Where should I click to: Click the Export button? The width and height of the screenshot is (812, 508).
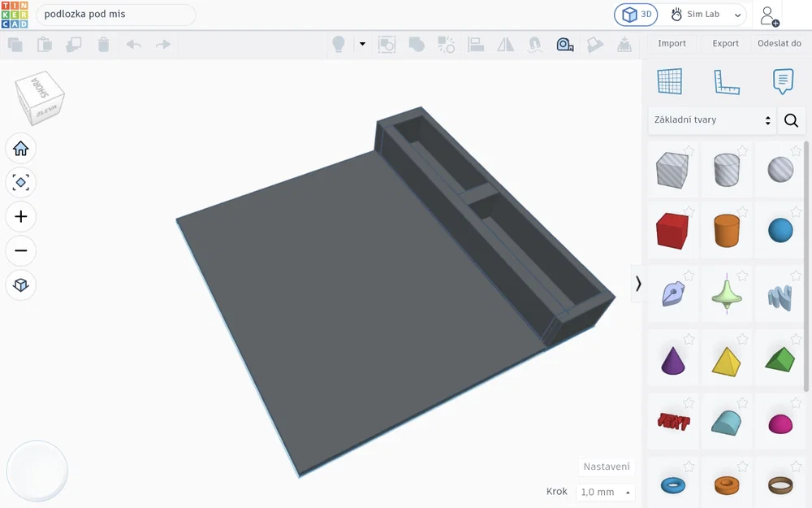coord(725,44)
